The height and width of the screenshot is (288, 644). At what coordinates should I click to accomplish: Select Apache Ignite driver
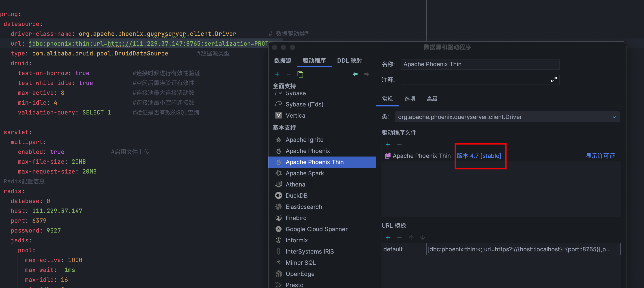tap(322, 140)
